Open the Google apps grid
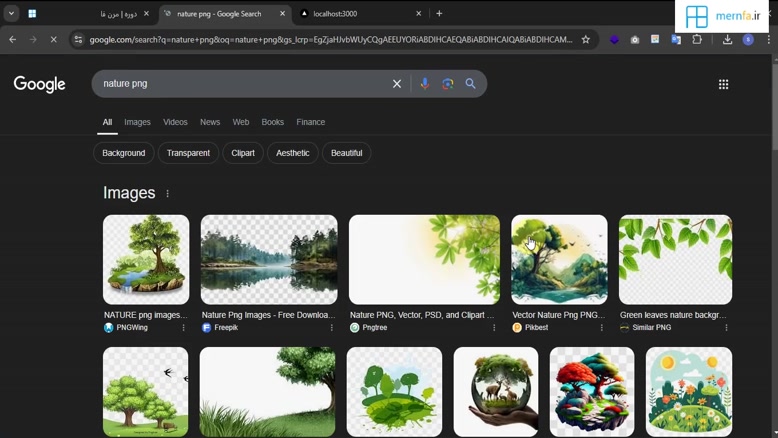 (x=723, y=84)
